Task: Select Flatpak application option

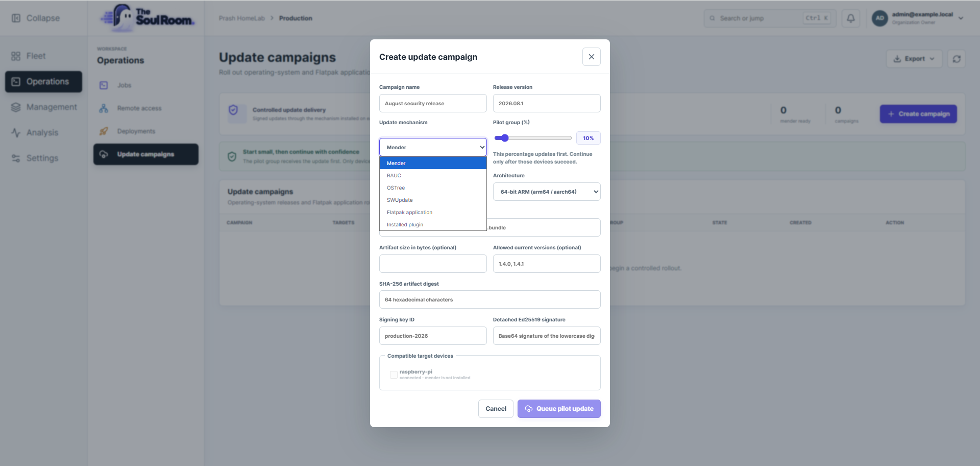Action: 433,212
